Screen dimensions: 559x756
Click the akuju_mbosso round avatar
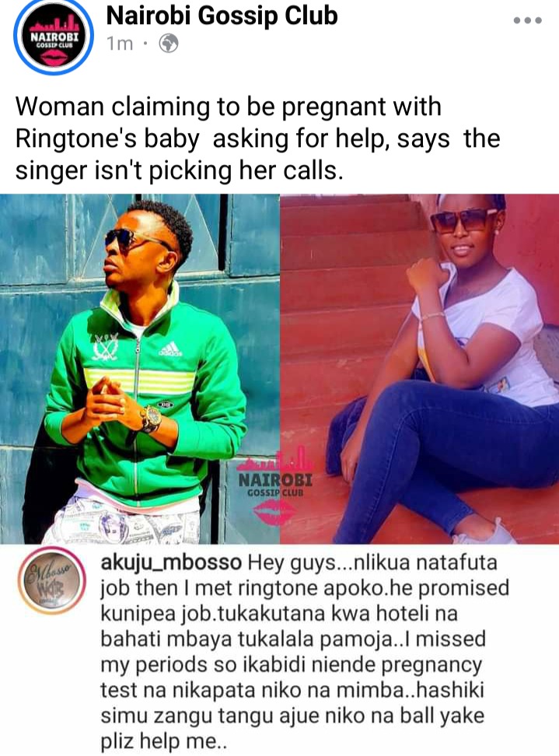pos(51,581)
